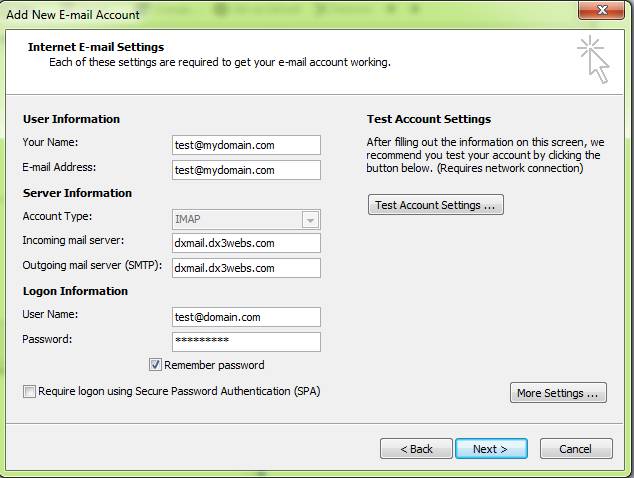Click the dialog title bar text
634x478 pixels.
click(x=73, y=15)
